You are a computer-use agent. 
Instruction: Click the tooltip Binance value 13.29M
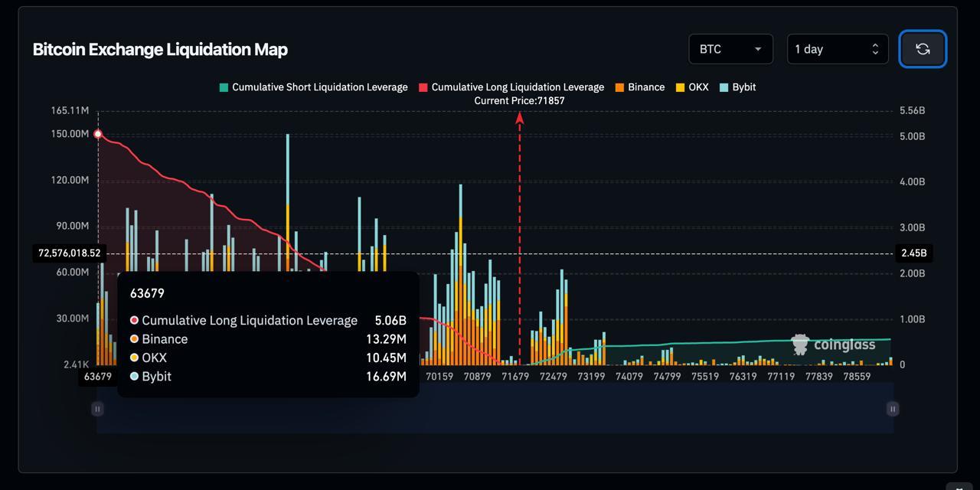point(386,339)
